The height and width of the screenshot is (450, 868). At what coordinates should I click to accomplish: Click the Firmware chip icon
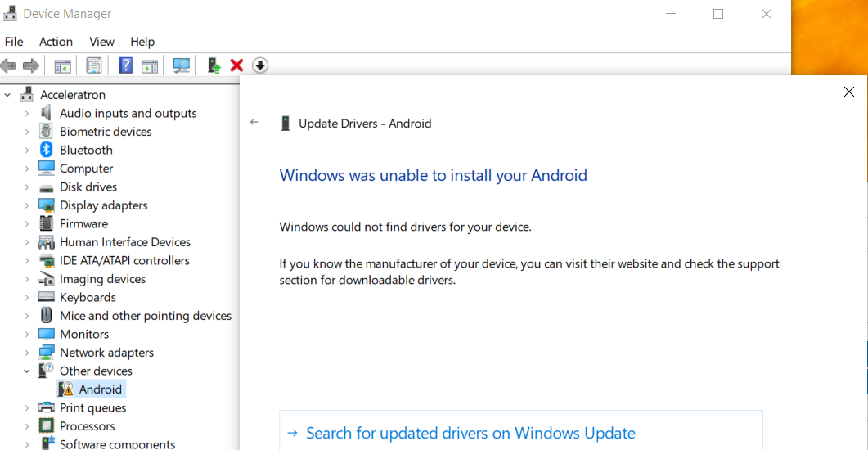46,223
